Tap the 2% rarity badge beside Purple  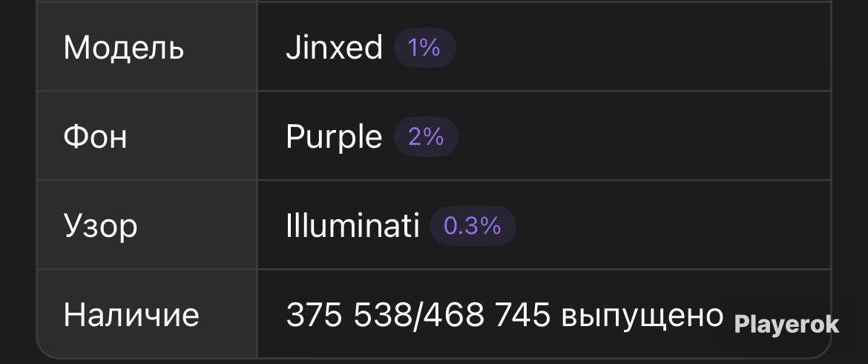click(x=426, y=137)
